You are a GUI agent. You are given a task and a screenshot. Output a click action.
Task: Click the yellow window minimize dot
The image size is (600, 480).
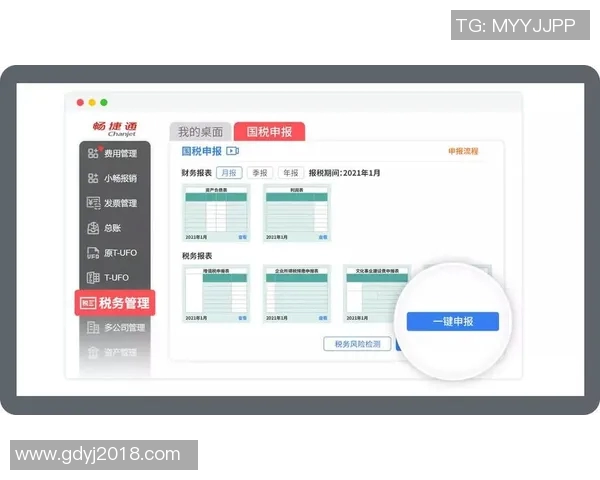pyautogui.click(x=92, y=103)
